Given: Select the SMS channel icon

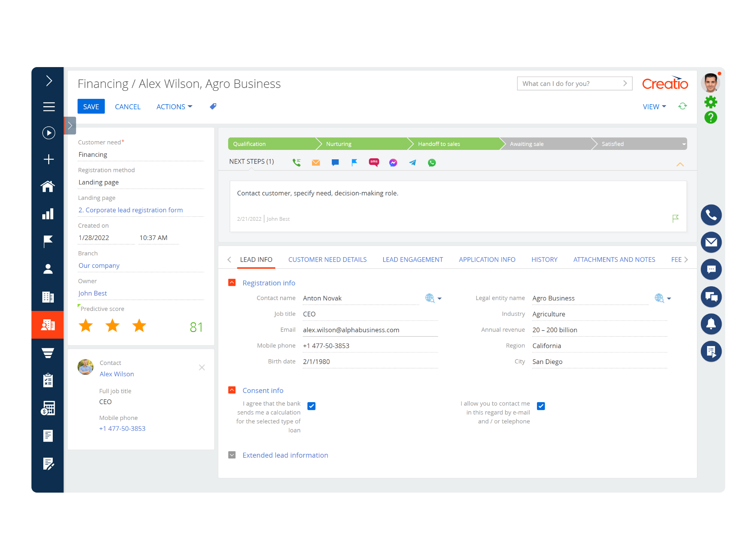Looking at the screenshot, I should click(374, 162).
